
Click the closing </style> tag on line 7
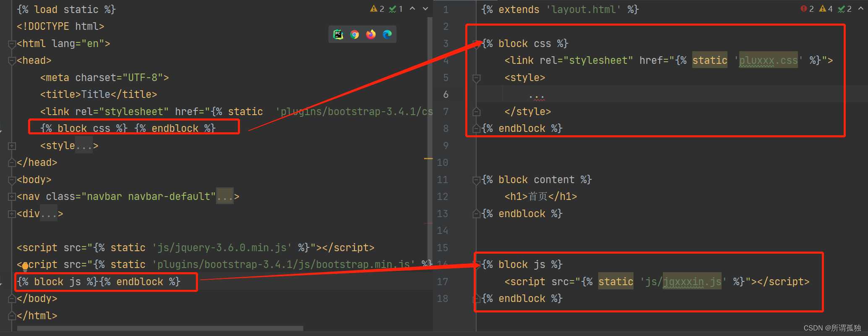click(528, 112)
